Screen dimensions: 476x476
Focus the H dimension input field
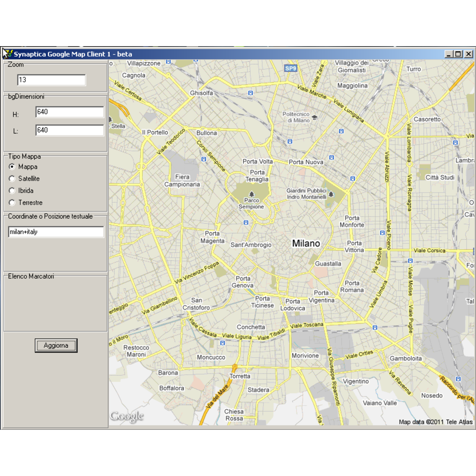click(69, 112)
